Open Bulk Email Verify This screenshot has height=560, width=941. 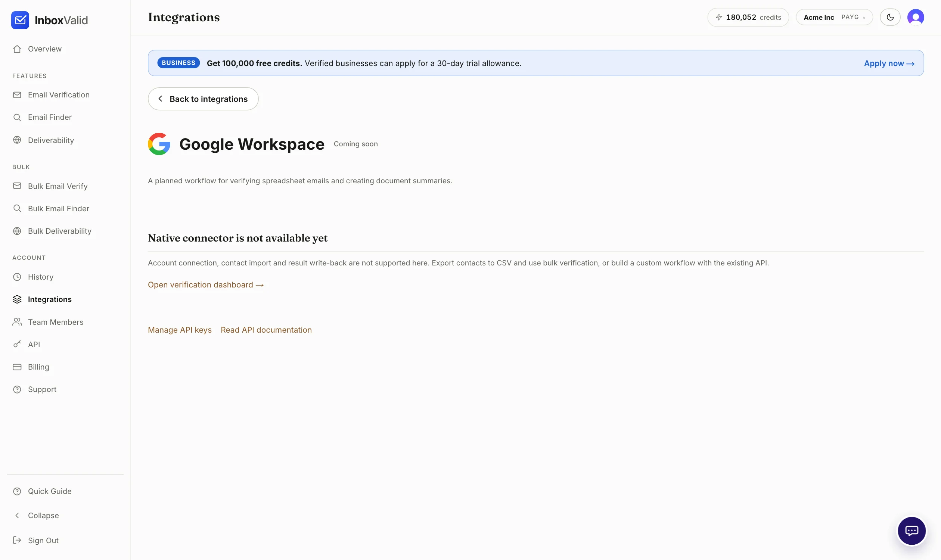click(x=58, y=186)
